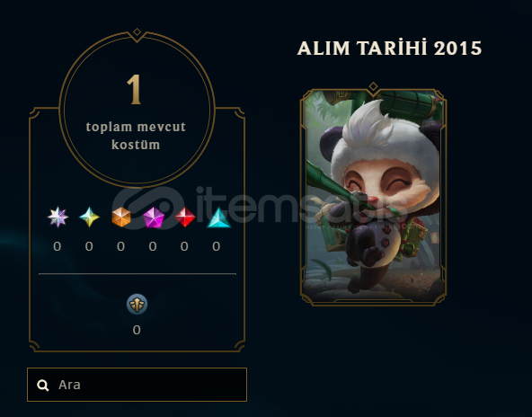This screenshot has width=532, height=417.
Task: Select the yellow-teal Mythic tier gem icon
Action: point(89,217)
